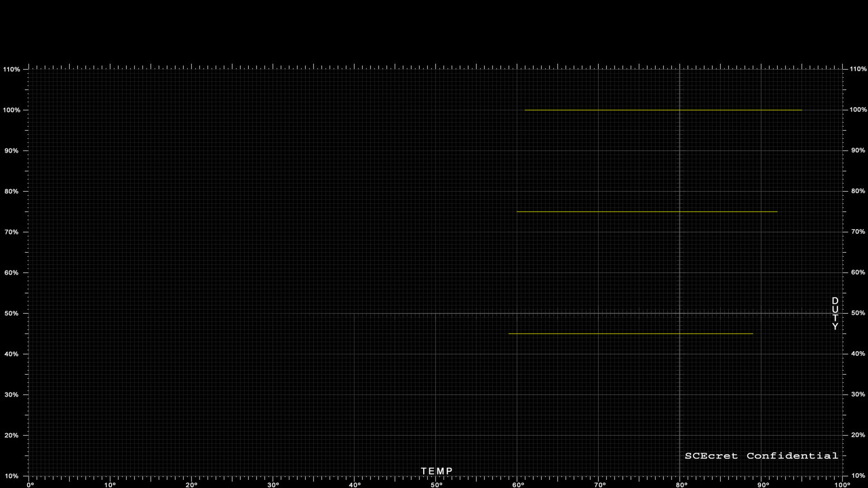This screenshot has width=868, height=488.
Task: Click the 30° temperature axis label
Action: click(x=273, y=485)
